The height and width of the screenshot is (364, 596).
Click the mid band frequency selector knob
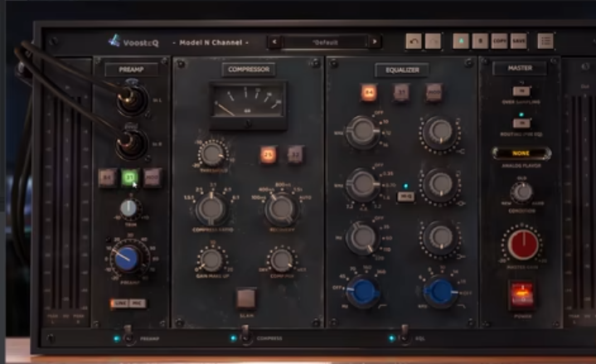(x=363, y=185)
